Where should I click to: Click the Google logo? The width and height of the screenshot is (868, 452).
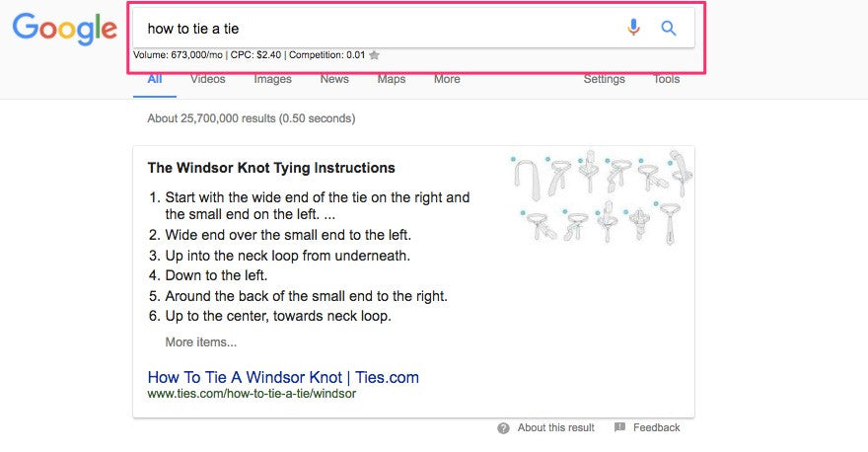pyautogui.click(x=64, y=29)
